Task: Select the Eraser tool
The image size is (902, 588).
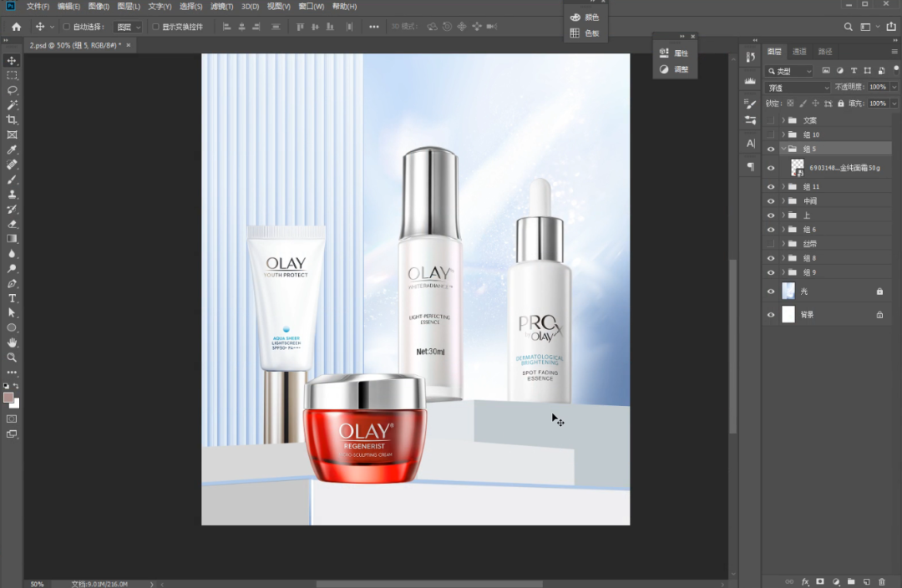Action: (x=12, y=225)
